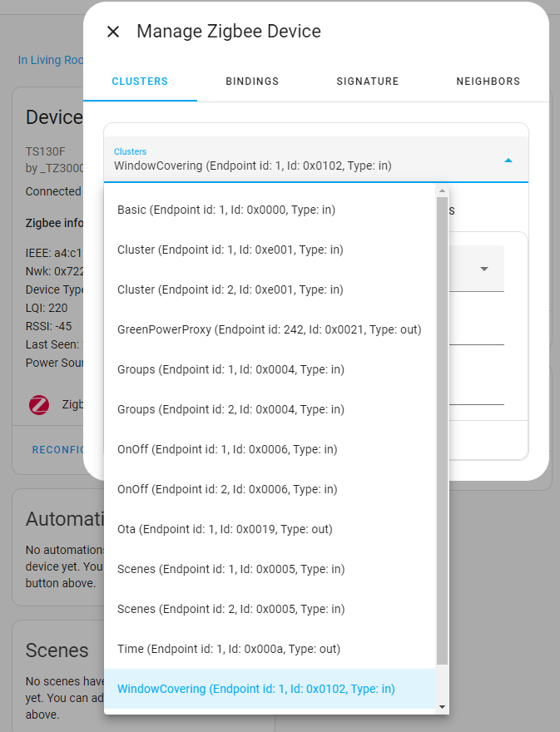Collapse the Clusters selection dropdown caret
This screenshot has height=732, width=560.
tap(508, 158)
